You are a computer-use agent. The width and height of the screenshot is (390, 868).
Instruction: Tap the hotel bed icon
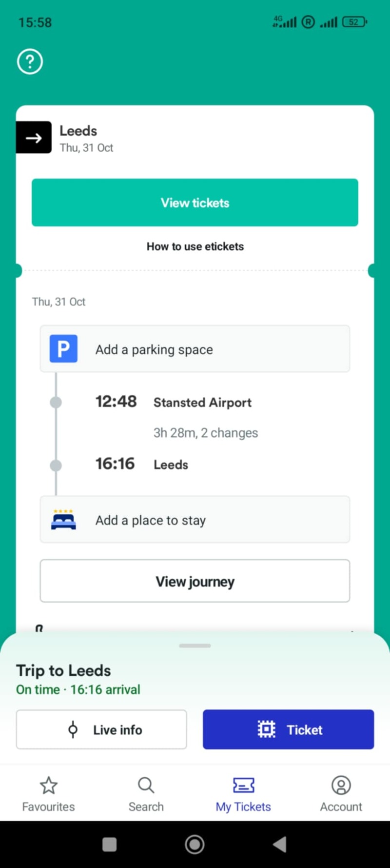tap(63, 520)
